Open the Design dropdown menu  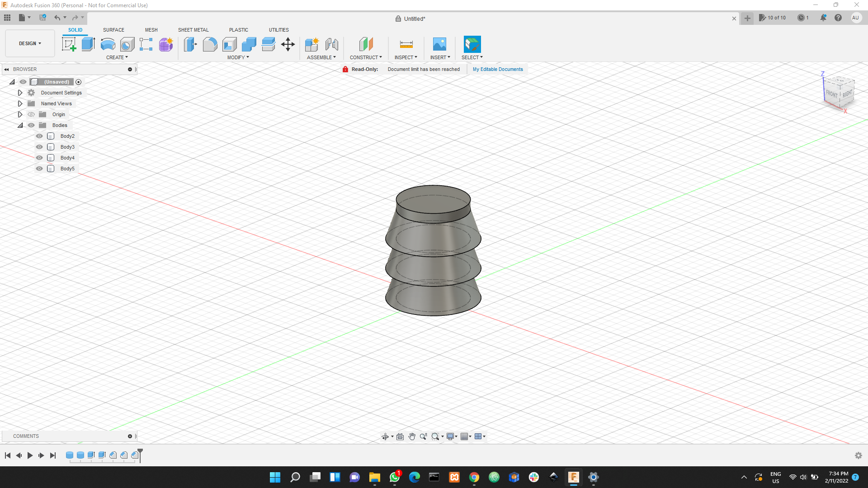click(x=29, y=43)
